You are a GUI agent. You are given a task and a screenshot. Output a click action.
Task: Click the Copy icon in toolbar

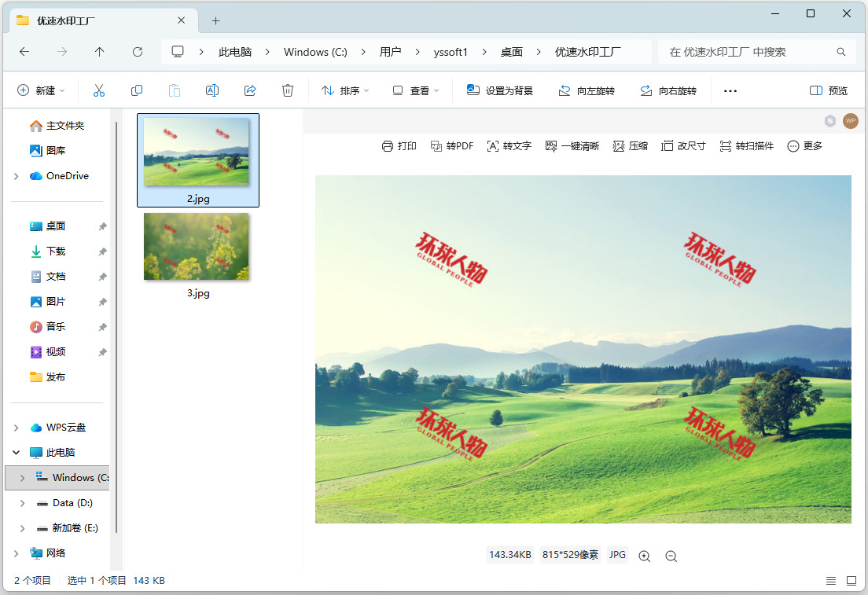(x=136, y=90)
